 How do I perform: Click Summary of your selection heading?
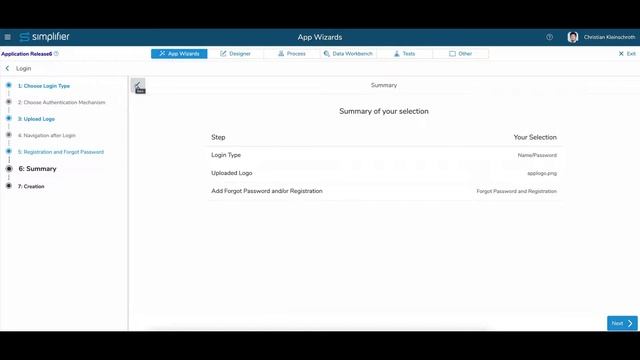click(384, 111)
